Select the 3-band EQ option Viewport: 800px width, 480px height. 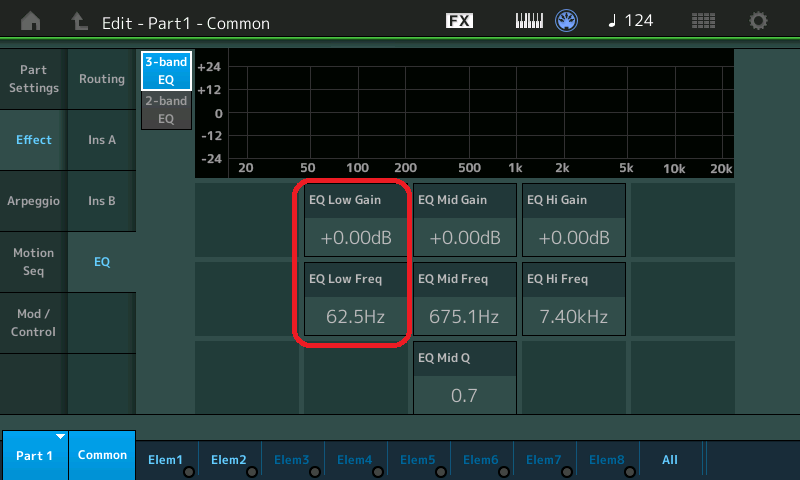point(166,71)
